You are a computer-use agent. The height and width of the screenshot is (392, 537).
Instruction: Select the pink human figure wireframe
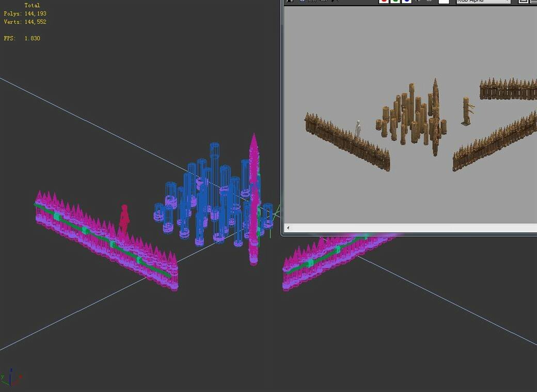pyautogui.click(x=123, y=221)
